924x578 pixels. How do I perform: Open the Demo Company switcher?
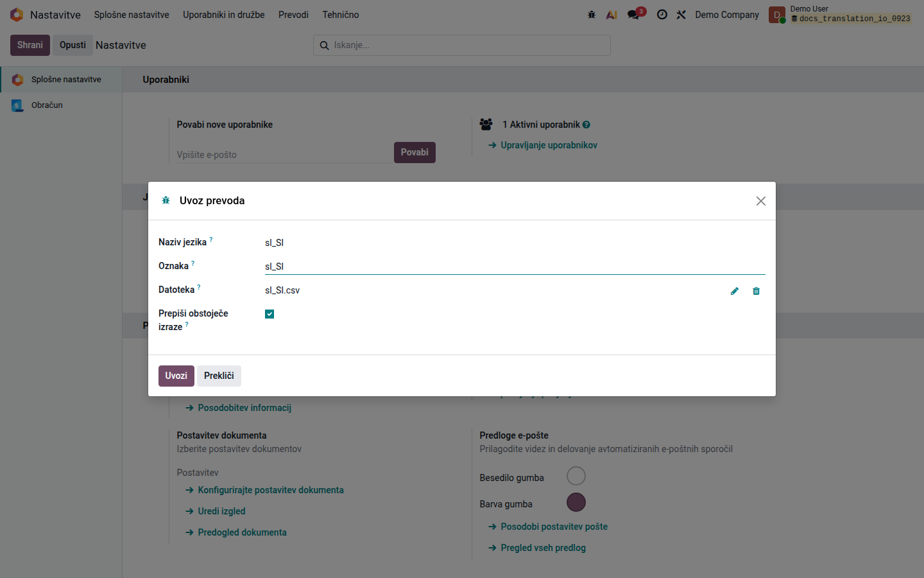coord(727,15)
